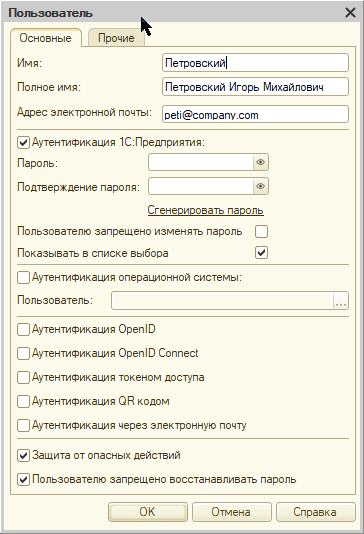Click the Сгенерировать пароль link
The width and height of the screenshot is (364, 534).
pos(205,210)
